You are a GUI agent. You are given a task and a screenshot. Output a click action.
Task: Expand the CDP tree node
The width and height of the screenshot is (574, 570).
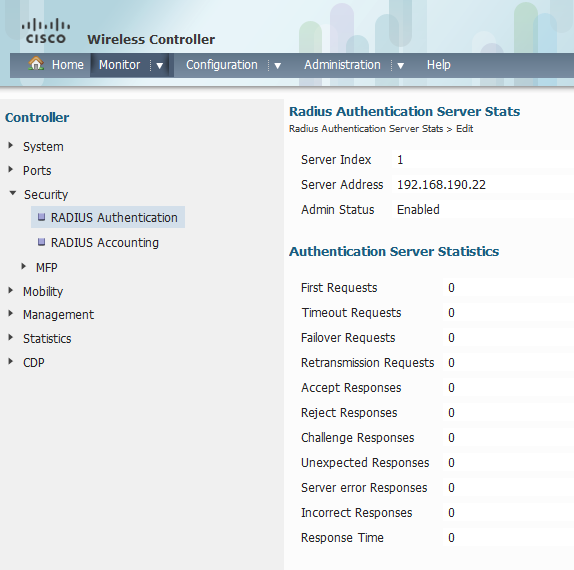[x=11, y=362]
